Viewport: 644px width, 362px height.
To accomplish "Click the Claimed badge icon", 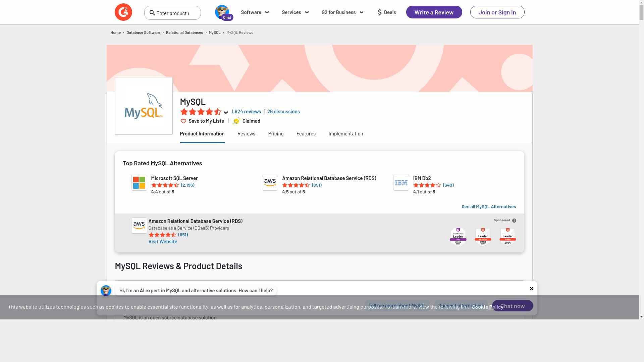I will [x=236, y=121].
